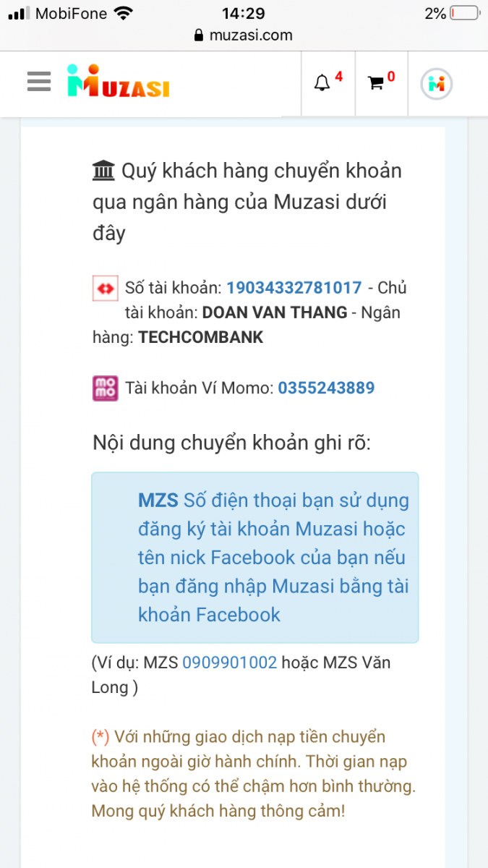Tap the battery indicator in status bar
488x868 pixels.
[x=463, y=13]
